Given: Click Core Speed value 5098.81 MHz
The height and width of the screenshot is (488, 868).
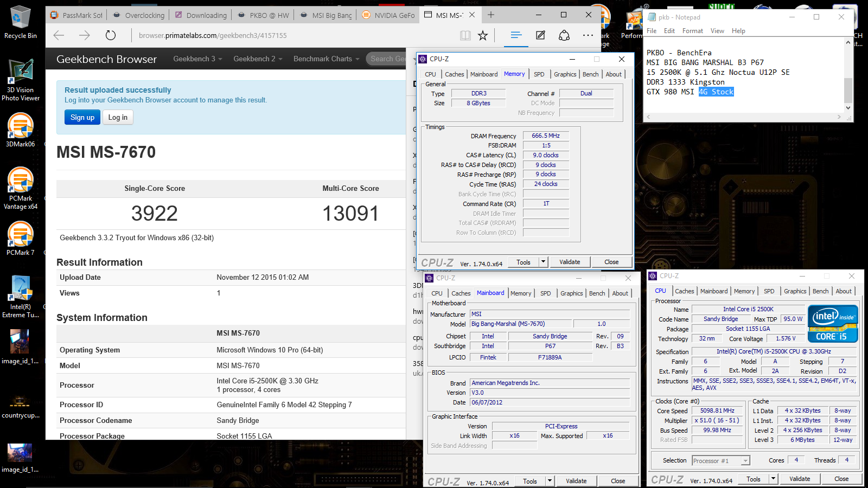Looking at the screenshot, I should point(717,410).
